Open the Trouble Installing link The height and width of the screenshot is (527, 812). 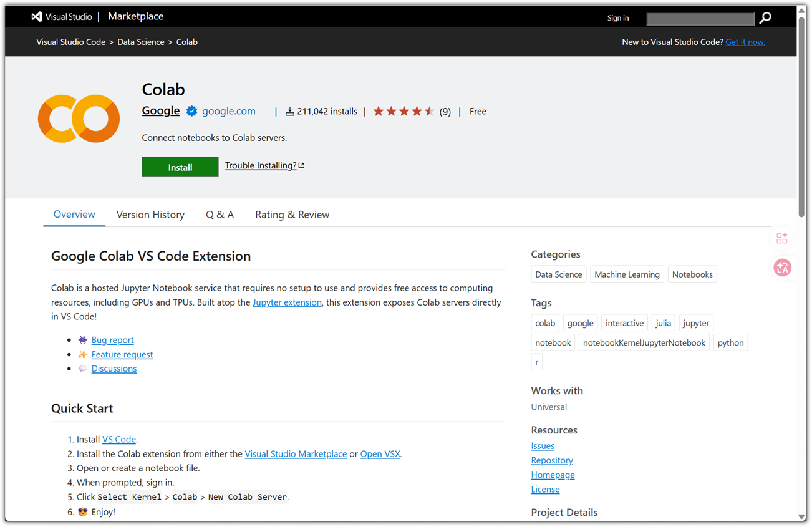(x=261, y=165)
